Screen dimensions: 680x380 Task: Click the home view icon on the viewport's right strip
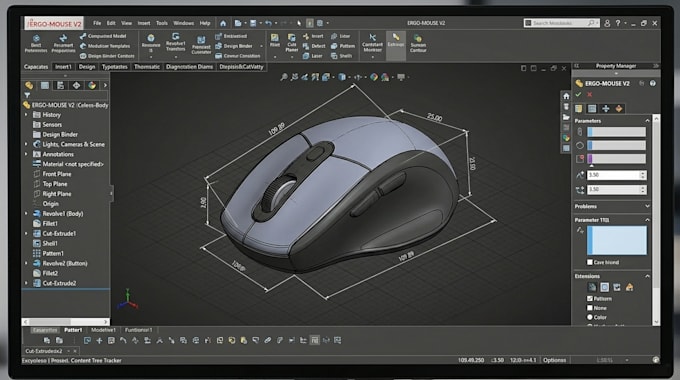pos(566,96)
